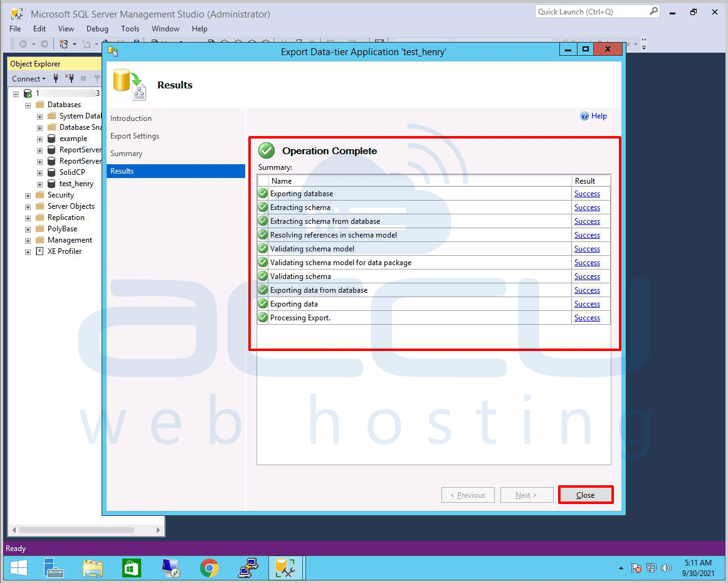Click the XE Profiler node icon
728x583 pixels.
pos(40,251)
